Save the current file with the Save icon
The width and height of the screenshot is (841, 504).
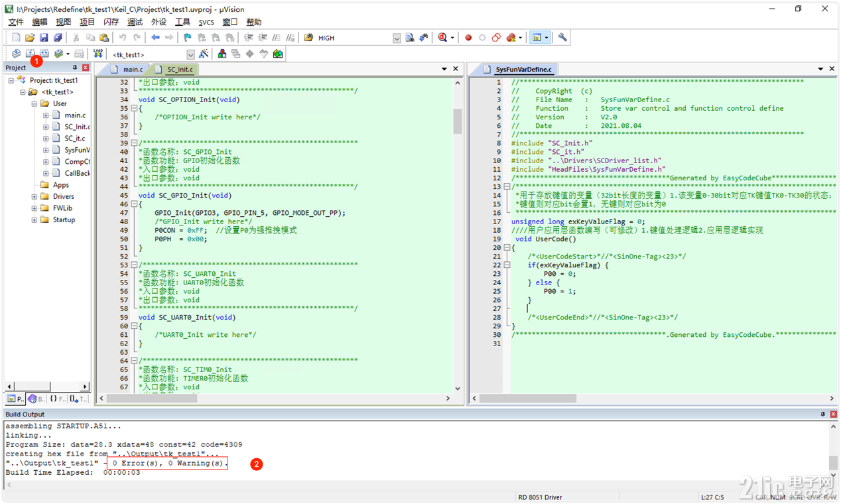[x=44, y=38]
